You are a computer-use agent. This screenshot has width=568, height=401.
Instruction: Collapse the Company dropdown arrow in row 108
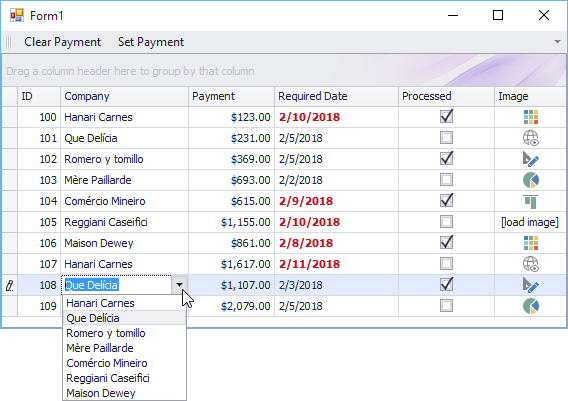179,285
